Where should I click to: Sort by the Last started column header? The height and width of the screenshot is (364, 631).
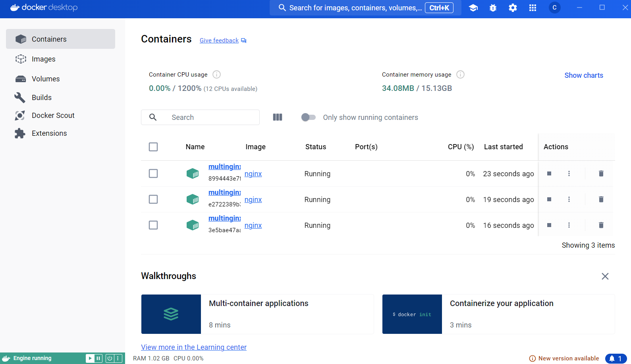coord(503,147)
